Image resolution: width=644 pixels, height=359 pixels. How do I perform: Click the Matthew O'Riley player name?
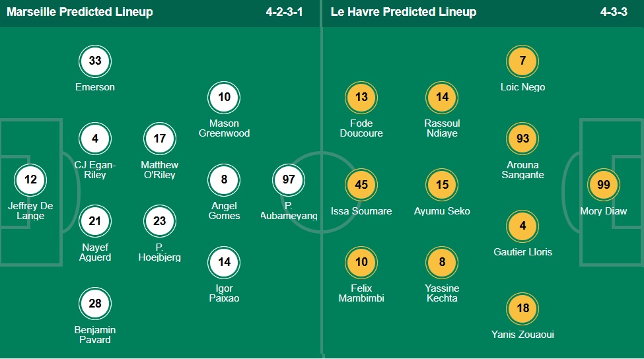coord(159,170)
